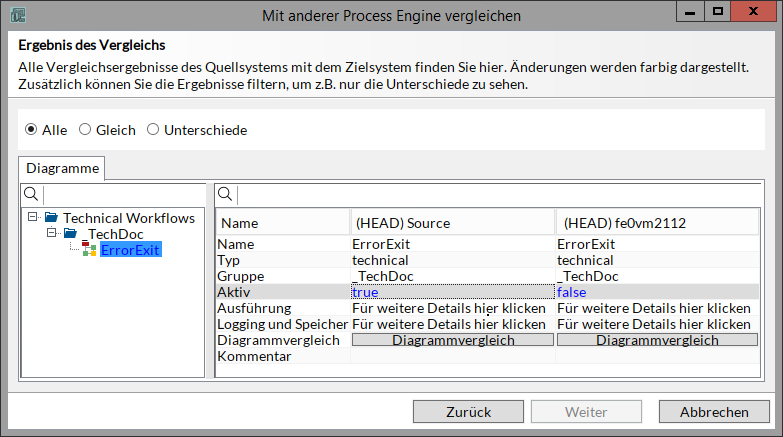Click the Ausführung row label
This screenshot has width=783, height=437.
254,308
